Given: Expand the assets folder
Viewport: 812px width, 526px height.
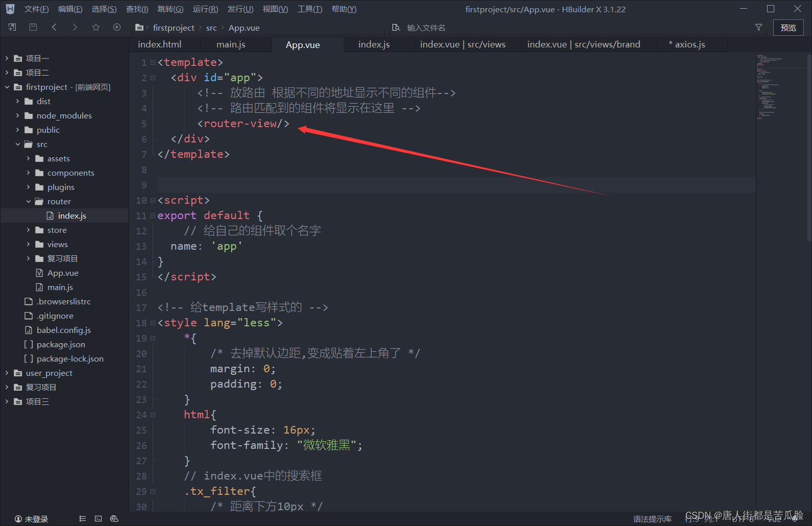Looking at the screenshot, I should pyautogui.click(x=28, y=158).
